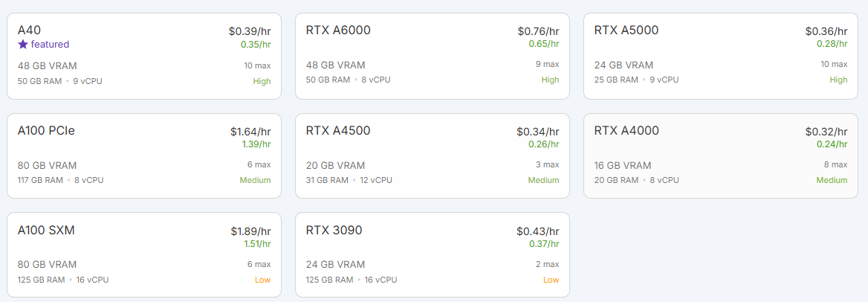Click the 80 GB VRAM text on A100 SXM
Viewport: 868px width, 302px height.
[x=47, y=265]
